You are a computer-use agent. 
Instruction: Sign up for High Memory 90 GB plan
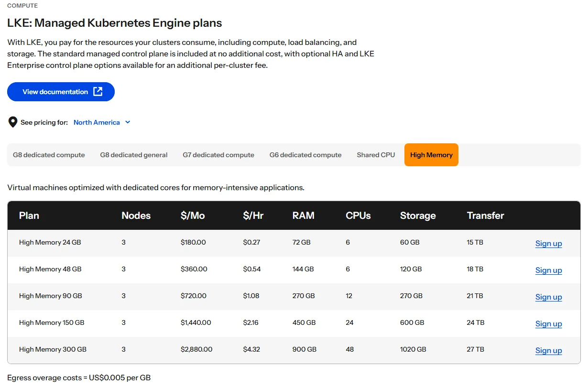[548, 297]
